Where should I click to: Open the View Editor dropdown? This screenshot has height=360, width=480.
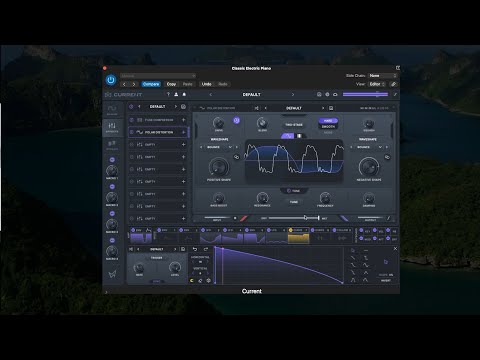coord(377,84)
